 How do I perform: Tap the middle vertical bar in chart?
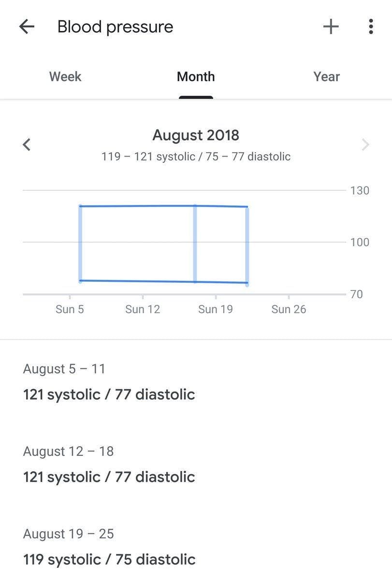tap(195, 243)
